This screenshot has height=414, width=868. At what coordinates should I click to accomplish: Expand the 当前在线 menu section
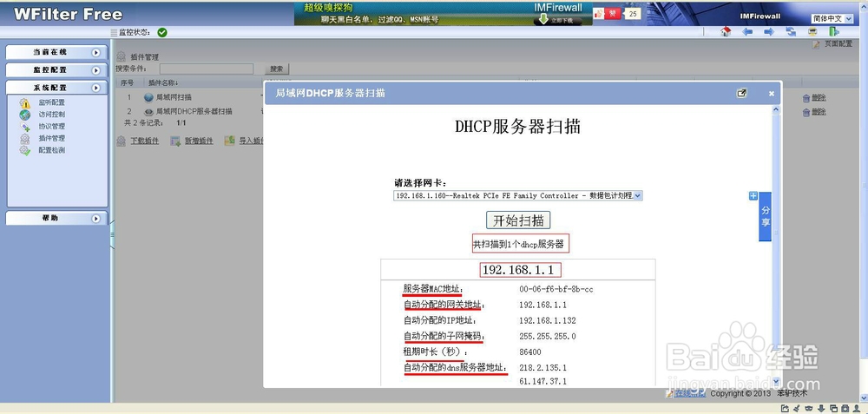pos(56,52)
